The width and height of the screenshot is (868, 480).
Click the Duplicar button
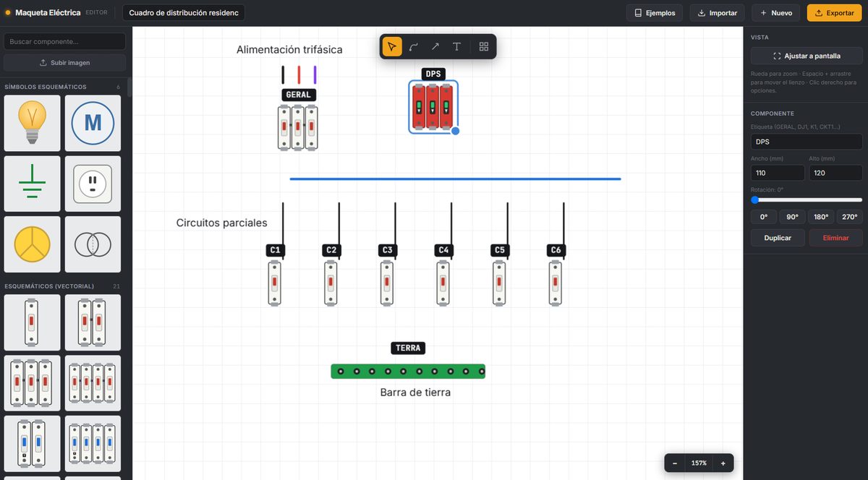(778, 238)
